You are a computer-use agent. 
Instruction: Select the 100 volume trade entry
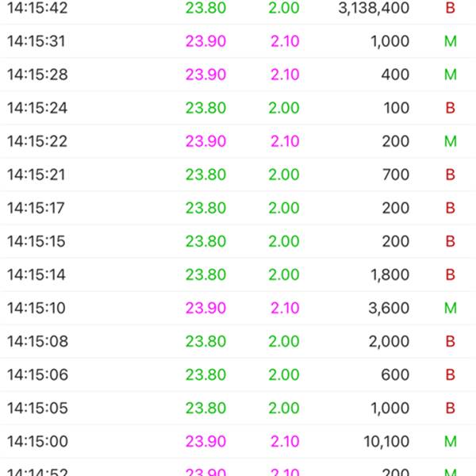pyautogui.click(x=396, y=108)
